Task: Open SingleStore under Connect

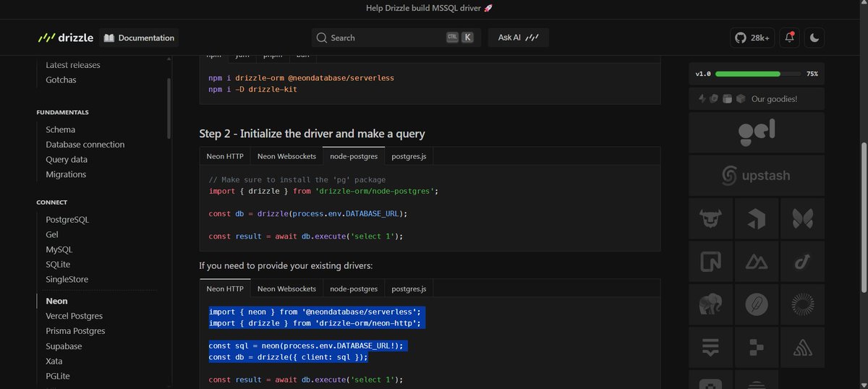Action: click(x=67, y=279)
